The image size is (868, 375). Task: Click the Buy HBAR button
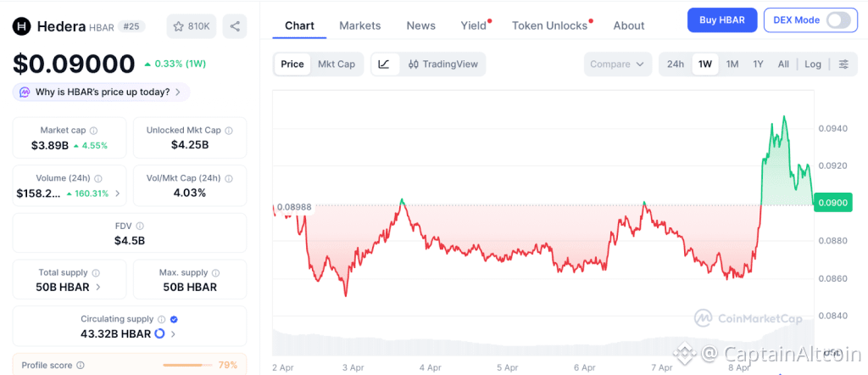pos(721,20)
